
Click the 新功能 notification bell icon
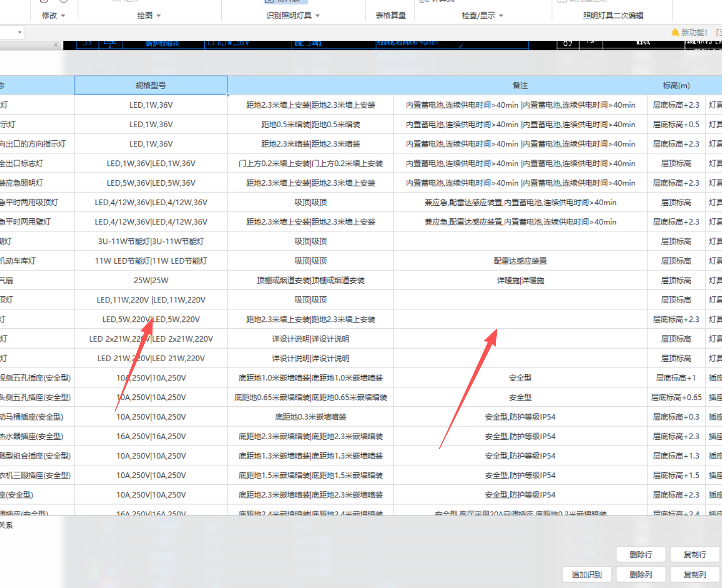(x=675, y=32)
